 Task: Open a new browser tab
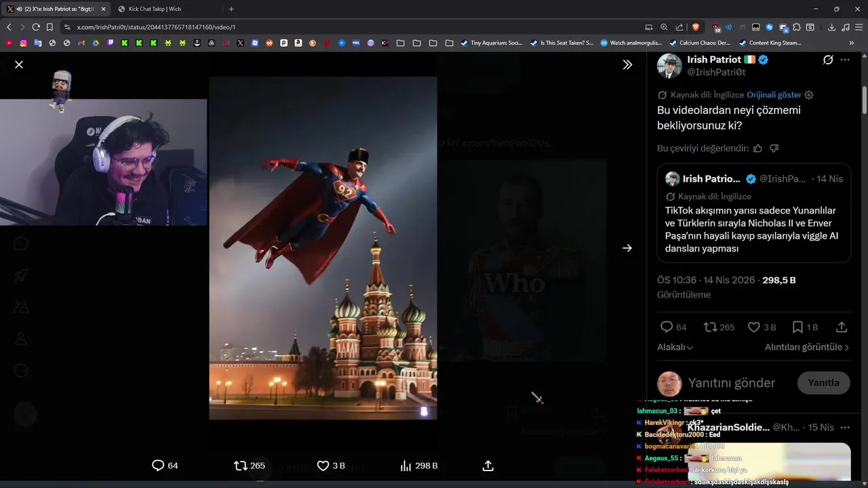(x=231, y=9)
